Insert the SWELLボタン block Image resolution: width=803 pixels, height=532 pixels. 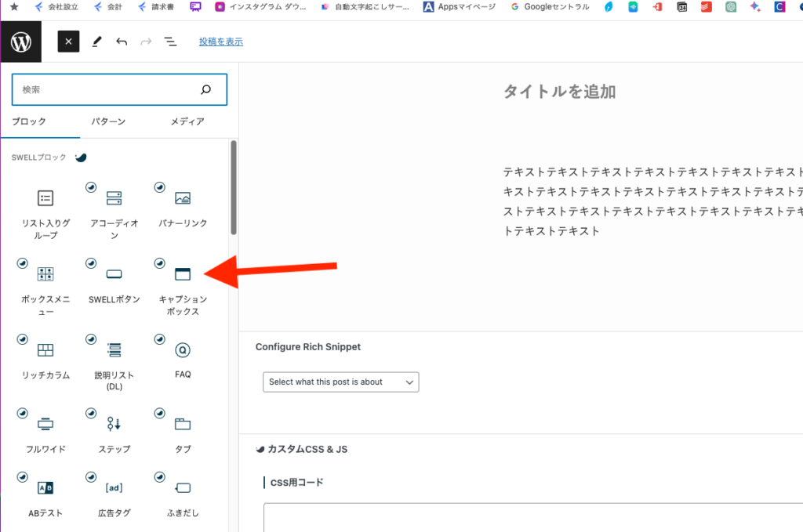point(114,284)
